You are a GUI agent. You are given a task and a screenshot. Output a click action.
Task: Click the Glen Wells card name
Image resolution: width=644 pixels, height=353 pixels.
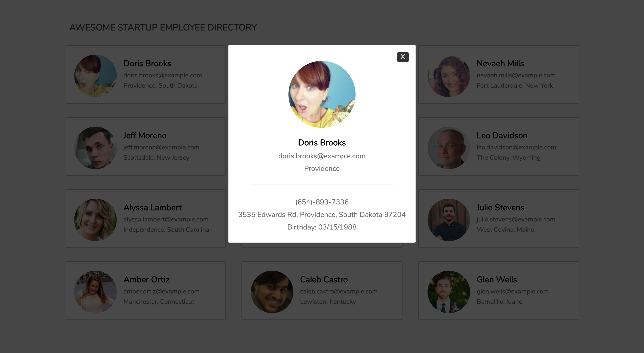(x=496, y=280)
